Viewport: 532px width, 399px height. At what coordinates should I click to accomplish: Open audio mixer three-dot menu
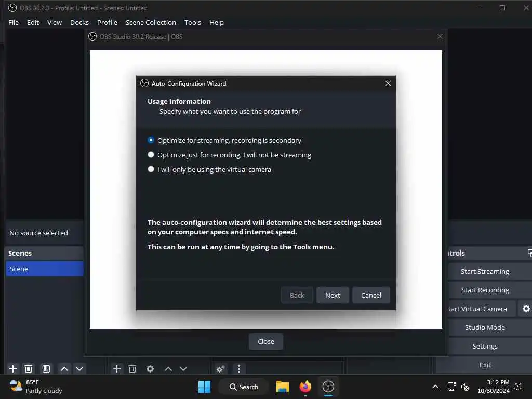pos(239,368)
